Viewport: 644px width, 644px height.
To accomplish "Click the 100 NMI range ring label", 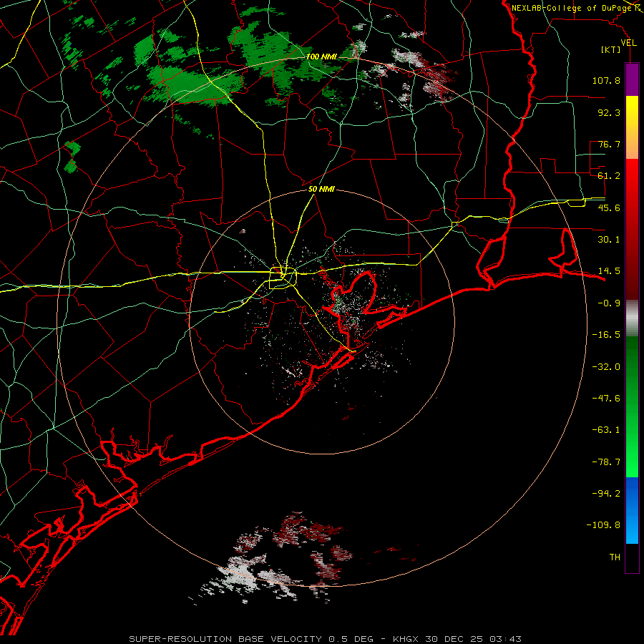I will [x=321, y=57].
